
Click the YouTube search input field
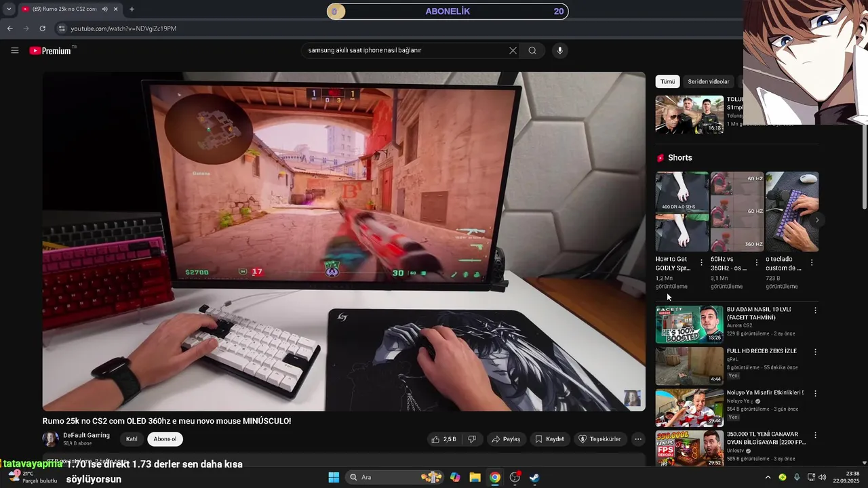tap(406, 50)
